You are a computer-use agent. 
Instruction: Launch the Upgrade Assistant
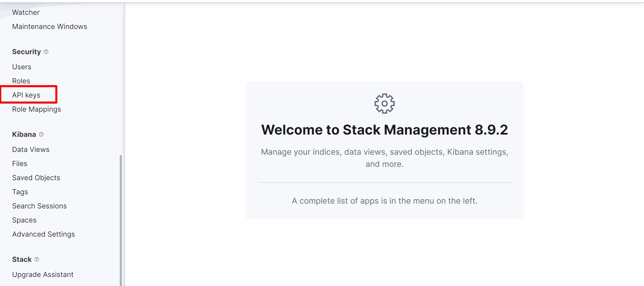pos(43,274)
